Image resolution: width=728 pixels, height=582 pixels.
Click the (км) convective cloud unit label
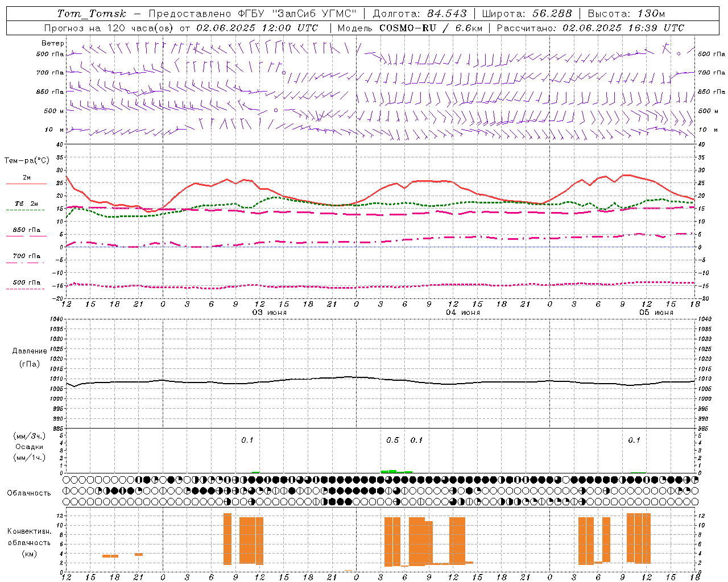[30, 554]
